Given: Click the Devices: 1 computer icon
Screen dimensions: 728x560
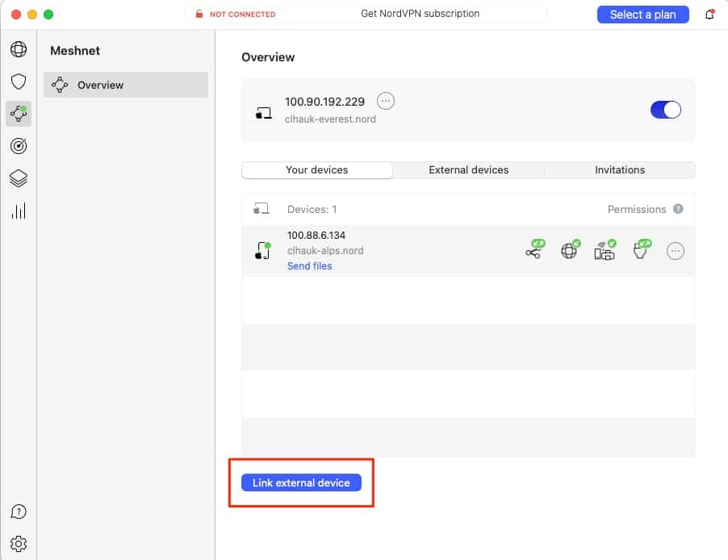Looking at the screenshot, I should tap(261, 208).
